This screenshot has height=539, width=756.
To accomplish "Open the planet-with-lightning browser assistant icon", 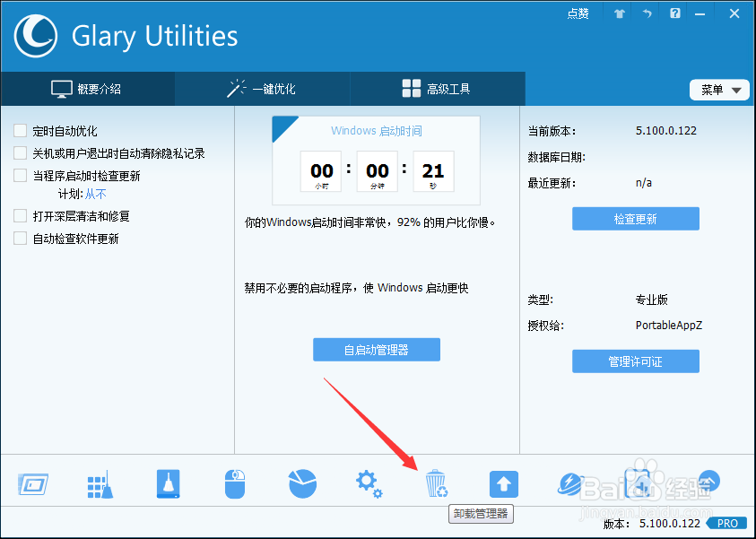I will 570,484.
